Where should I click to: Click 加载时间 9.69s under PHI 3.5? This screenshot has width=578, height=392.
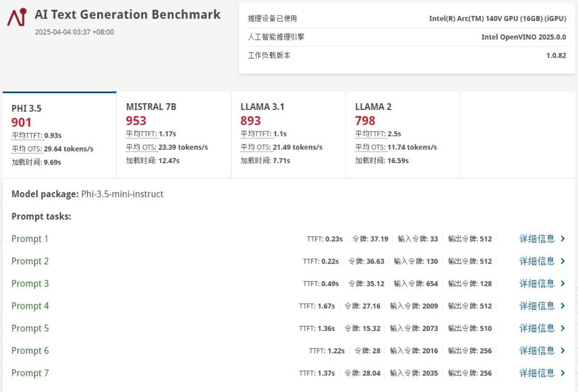[36, 162]
